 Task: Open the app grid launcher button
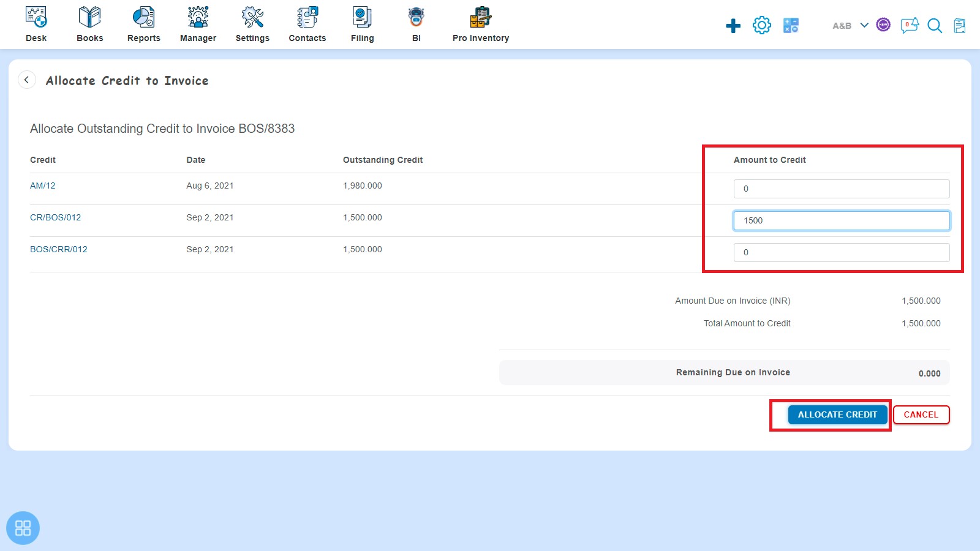coord(23,528)
